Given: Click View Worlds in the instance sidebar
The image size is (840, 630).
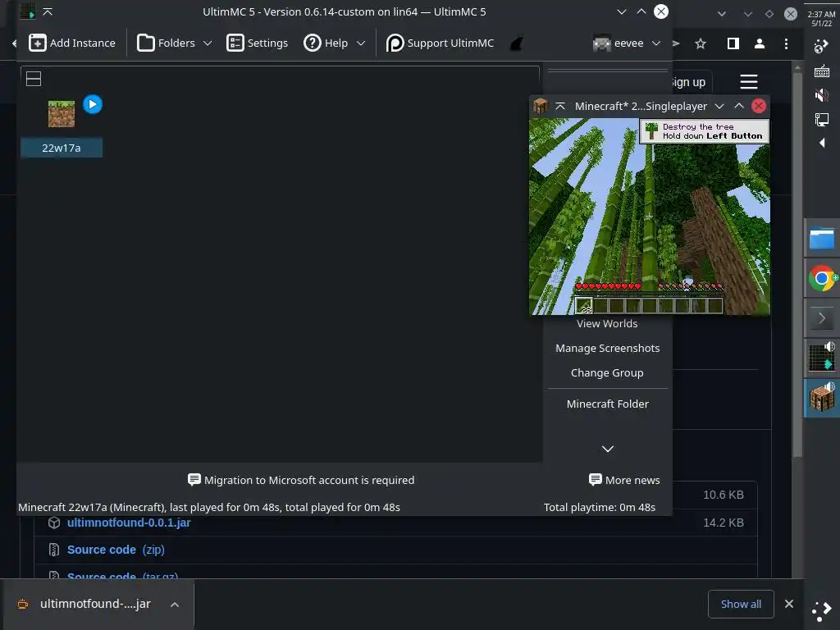Looking at the screenshot, I should [x=607, y=323].
